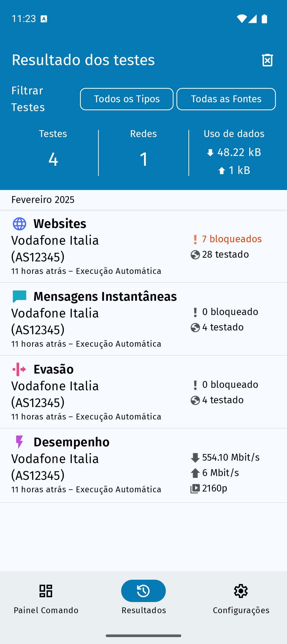
Task: Switch to the Configurações tab label
Action: (241, 610)
